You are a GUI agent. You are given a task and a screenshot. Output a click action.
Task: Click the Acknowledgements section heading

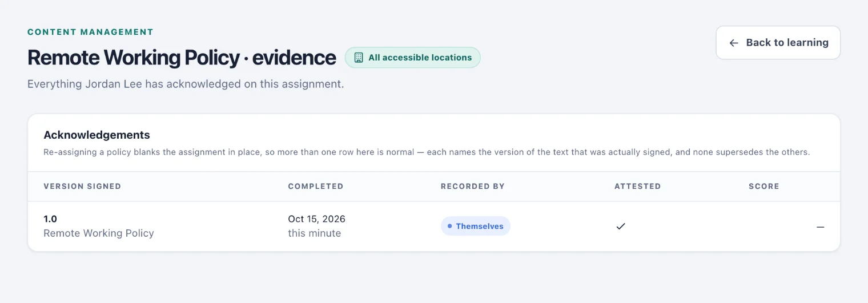pyautogui.click(x=97, y=135)
